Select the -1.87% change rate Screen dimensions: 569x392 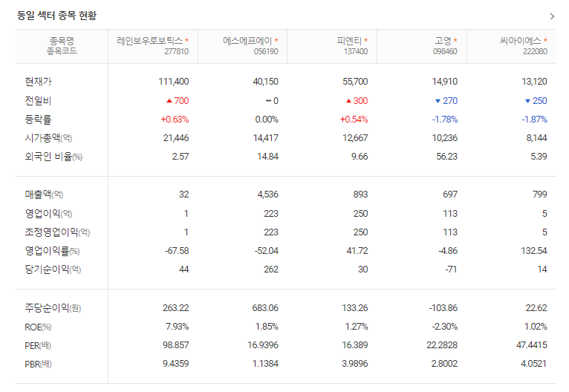click(x=534, y=120)
